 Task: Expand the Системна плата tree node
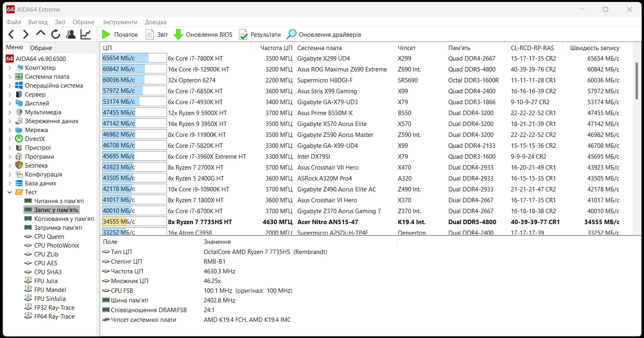(x=10, y=77)
